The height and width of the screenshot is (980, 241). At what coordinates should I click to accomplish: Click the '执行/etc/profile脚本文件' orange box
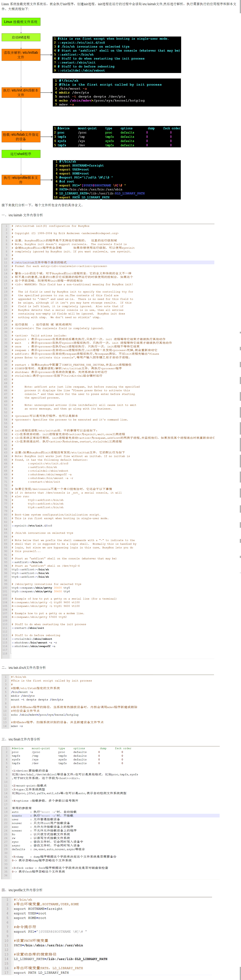(21, 180)
